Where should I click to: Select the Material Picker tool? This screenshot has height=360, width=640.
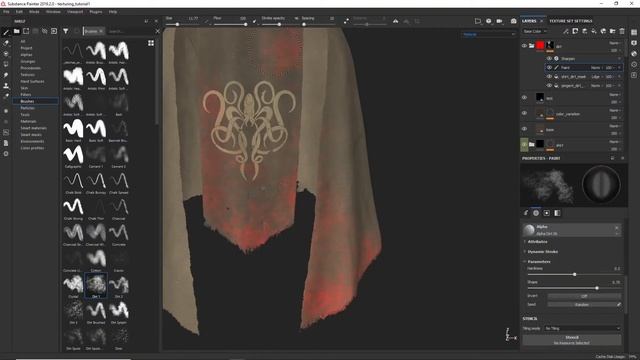coord(6,96)
